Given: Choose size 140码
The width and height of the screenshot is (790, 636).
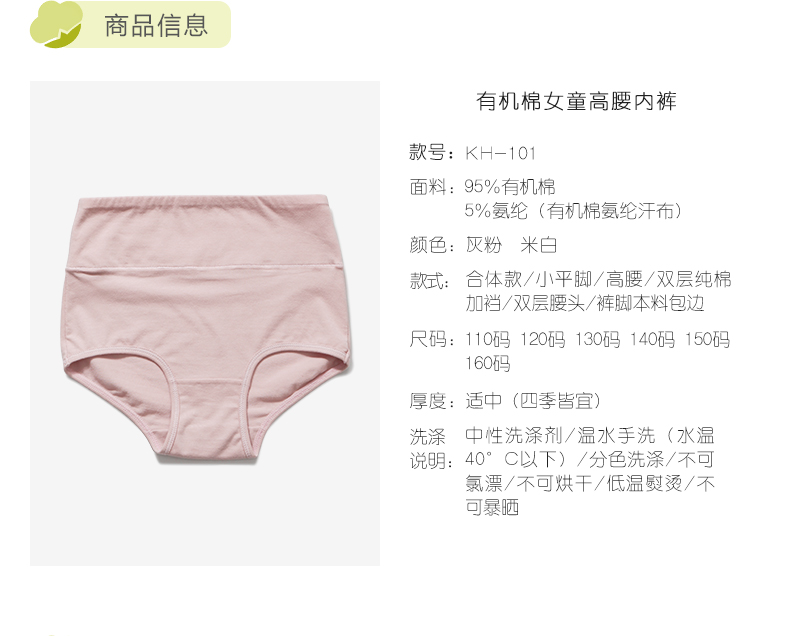Looking at the screenshot, I should pyautogui.click(x=652, y=339).
